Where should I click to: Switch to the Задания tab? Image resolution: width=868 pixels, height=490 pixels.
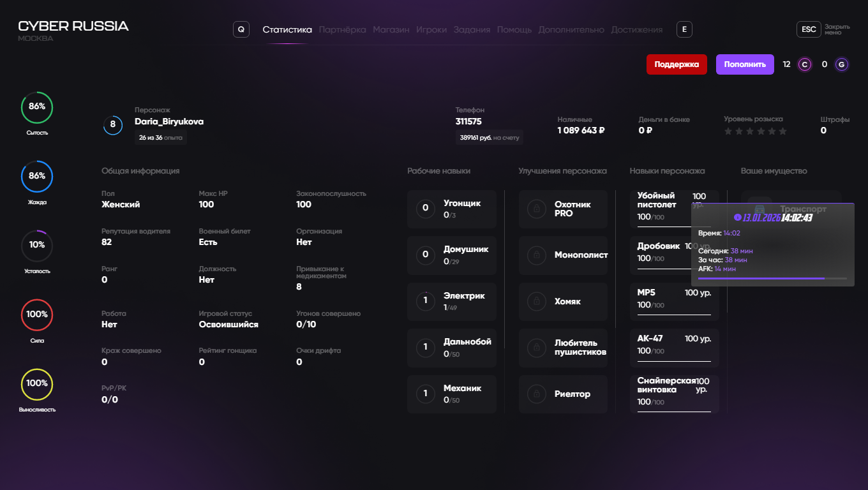[x=472, y=29]
